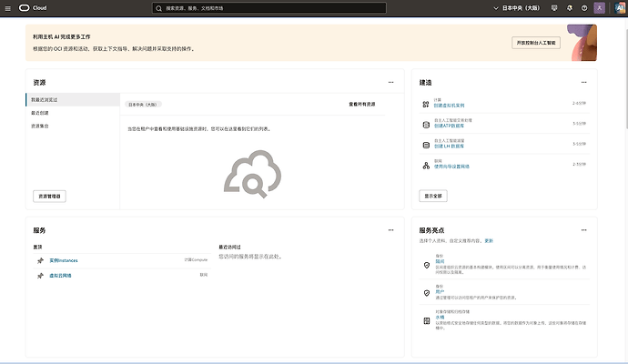Screen dimensions: 628x364
Task: Open the 资源 card three-dots menu
Action: tap(390, 83)
